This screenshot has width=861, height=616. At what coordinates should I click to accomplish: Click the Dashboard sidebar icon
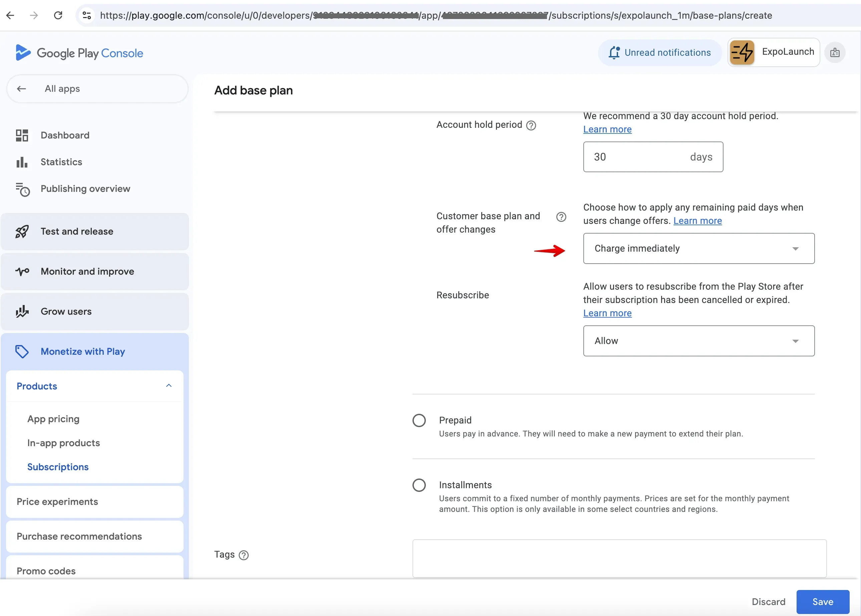(x=22, y=135)
